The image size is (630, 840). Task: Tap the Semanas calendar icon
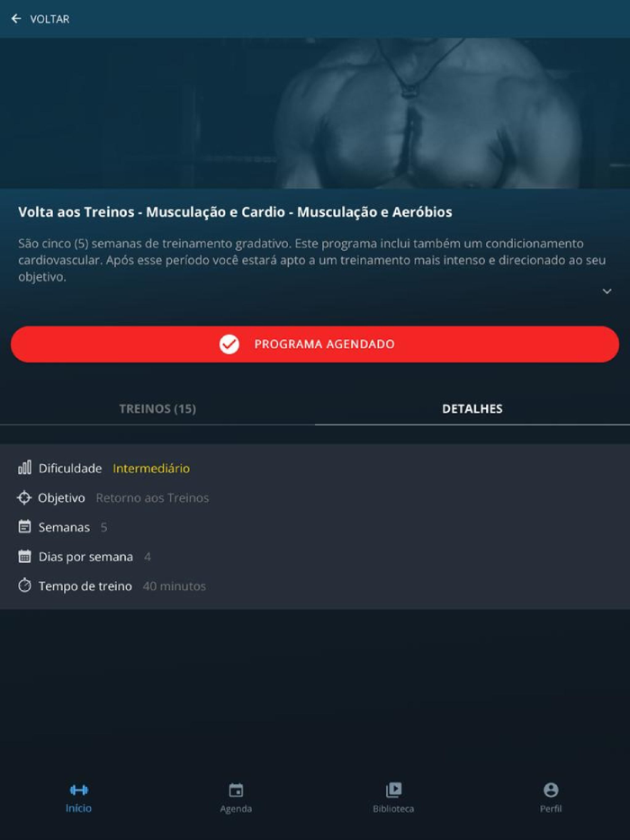24,527
